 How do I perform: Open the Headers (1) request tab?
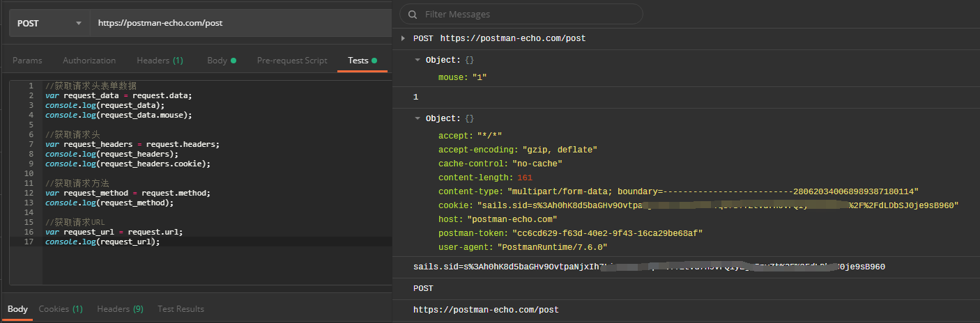tap(160, 61)
